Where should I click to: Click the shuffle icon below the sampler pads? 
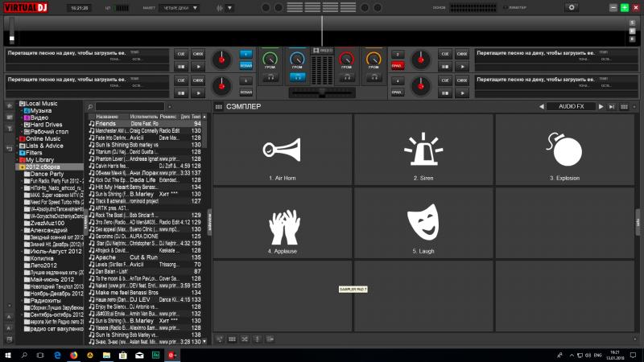[245, 339]
